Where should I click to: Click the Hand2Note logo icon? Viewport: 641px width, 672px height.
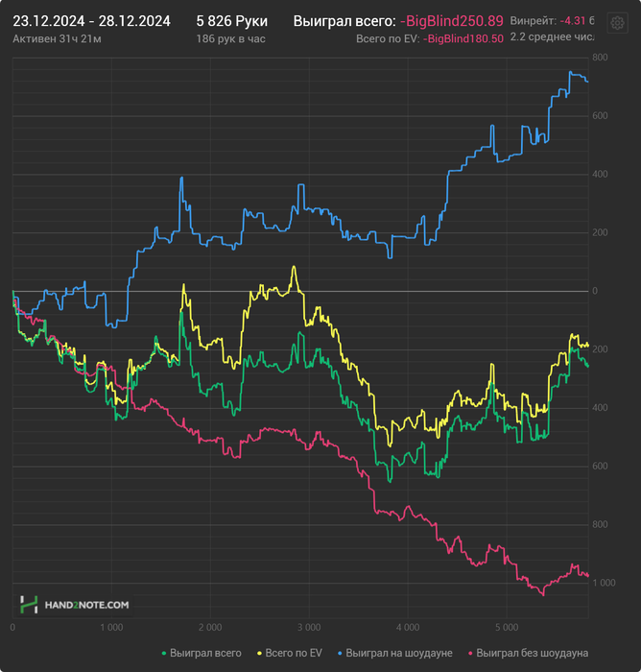29,605
